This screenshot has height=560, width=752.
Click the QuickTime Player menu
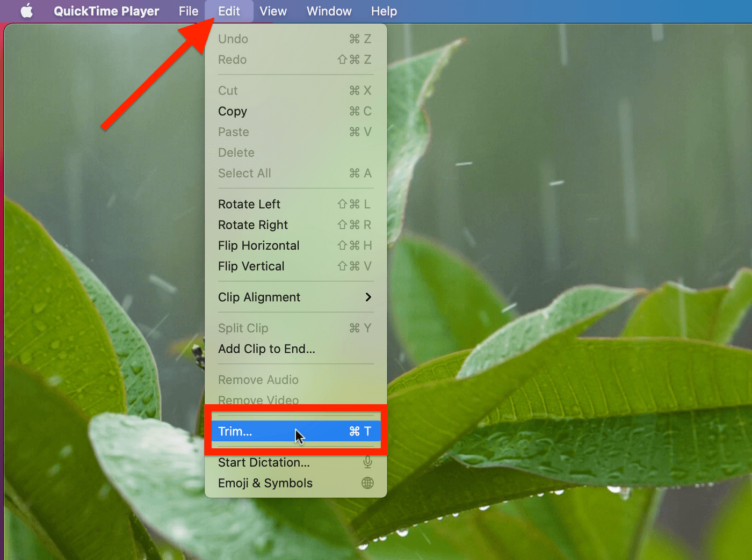tap(106, 11)
